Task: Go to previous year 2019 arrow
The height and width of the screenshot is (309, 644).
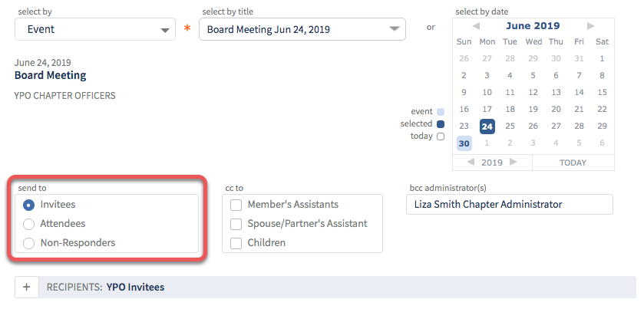Action: tap(471, 162)
